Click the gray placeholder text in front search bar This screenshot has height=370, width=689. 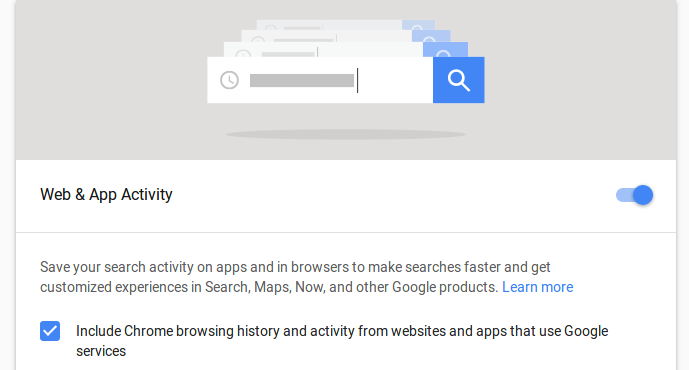coord(302,80)
